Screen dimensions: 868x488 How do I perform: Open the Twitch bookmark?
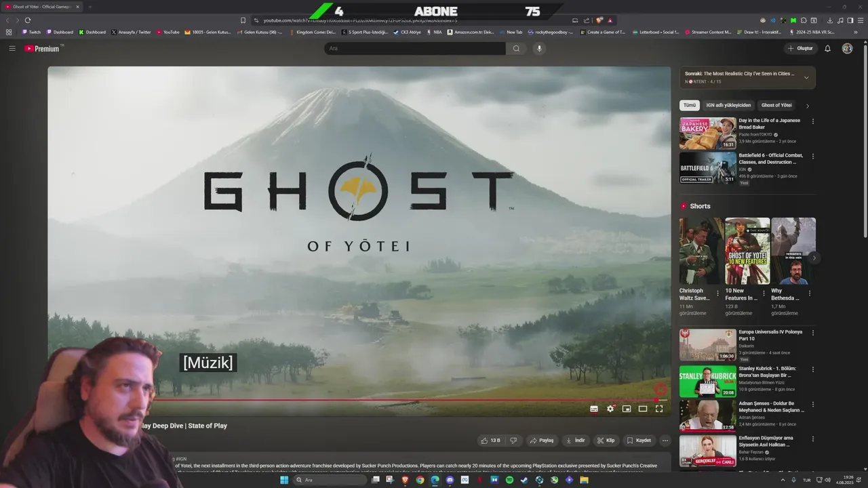pos(31,32)
